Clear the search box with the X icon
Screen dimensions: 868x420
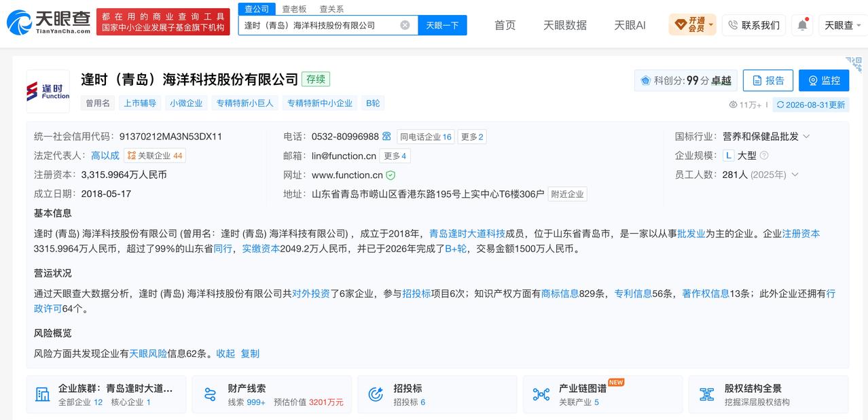pos(405,25)
